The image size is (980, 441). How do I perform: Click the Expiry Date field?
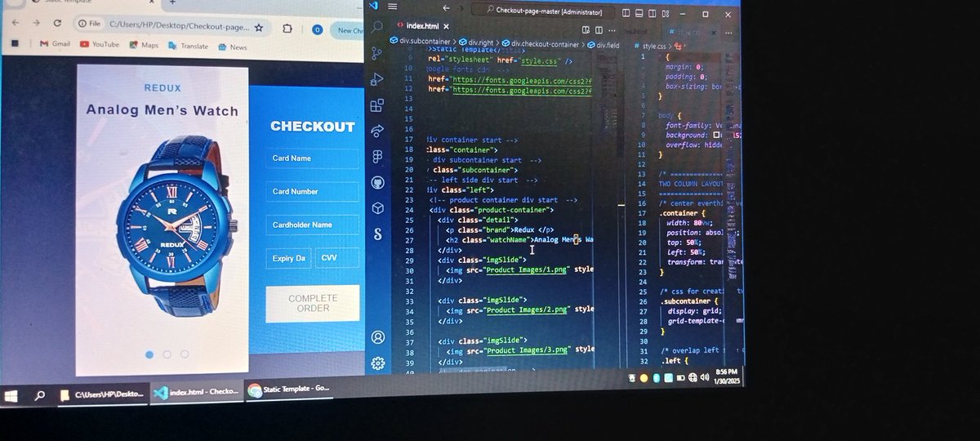(288, 258)
